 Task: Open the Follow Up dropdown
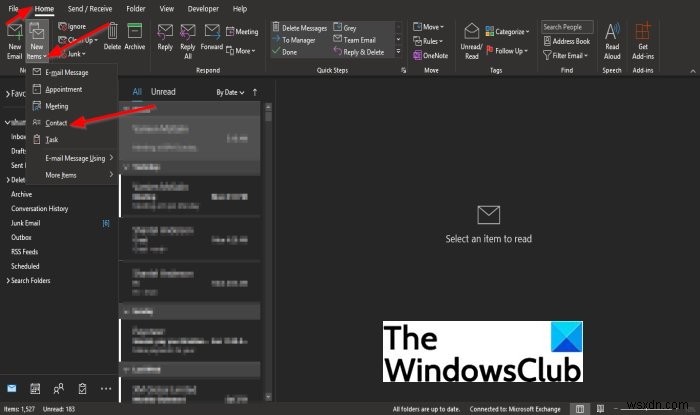point(507,51)
